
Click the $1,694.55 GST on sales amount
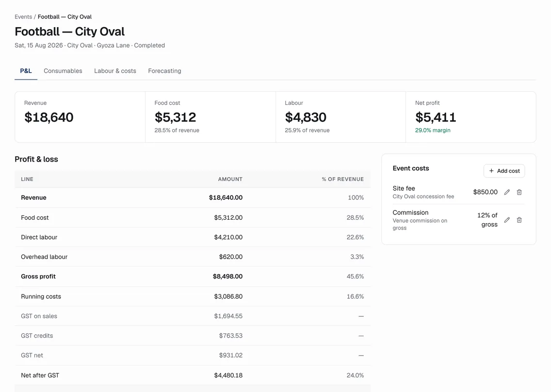click(x=228, y=316)
